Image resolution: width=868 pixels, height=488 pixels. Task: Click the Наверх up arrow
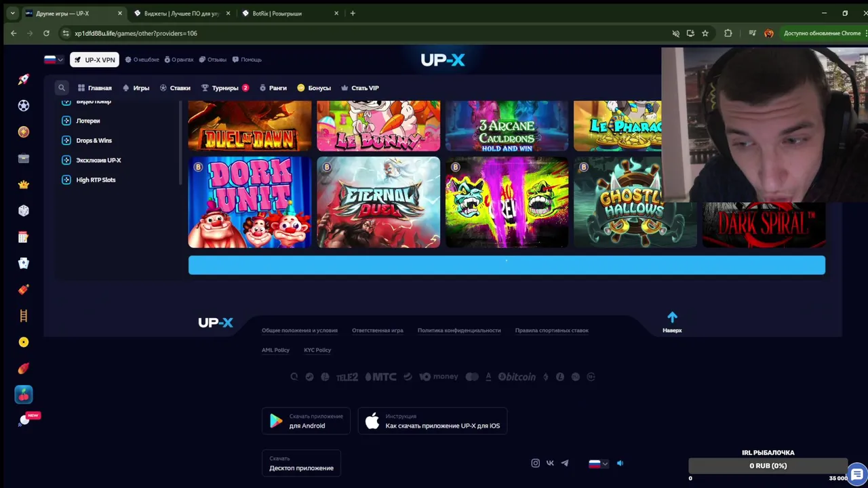click(672, 322)
